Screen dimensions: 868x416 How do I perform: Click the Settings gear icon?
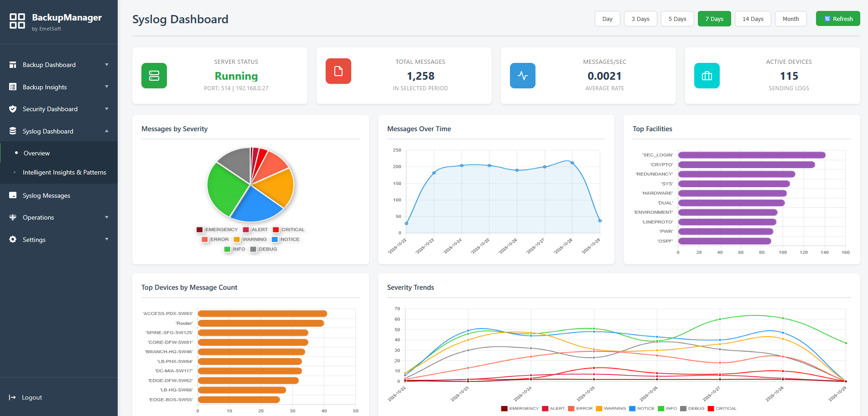pos(13,239)
